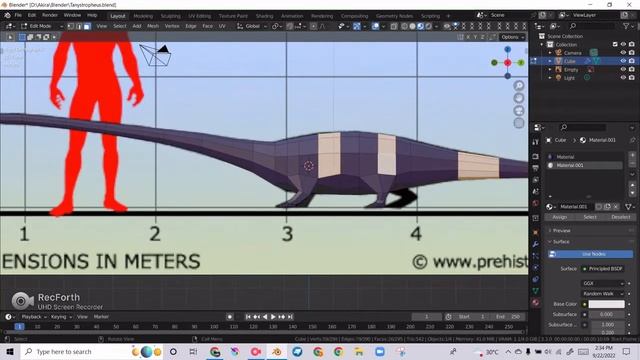Select Material.001 slot in list

tap(584, 165)
